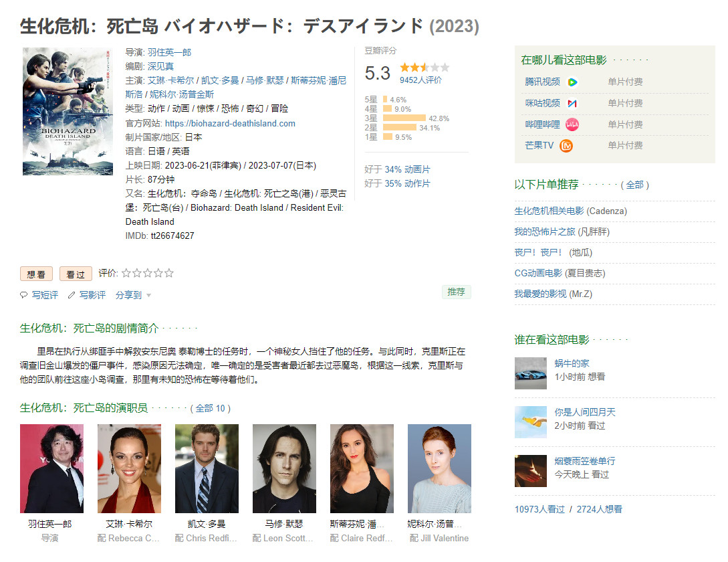
Task: Rate the movie with the first star
Action: (126, 273)
